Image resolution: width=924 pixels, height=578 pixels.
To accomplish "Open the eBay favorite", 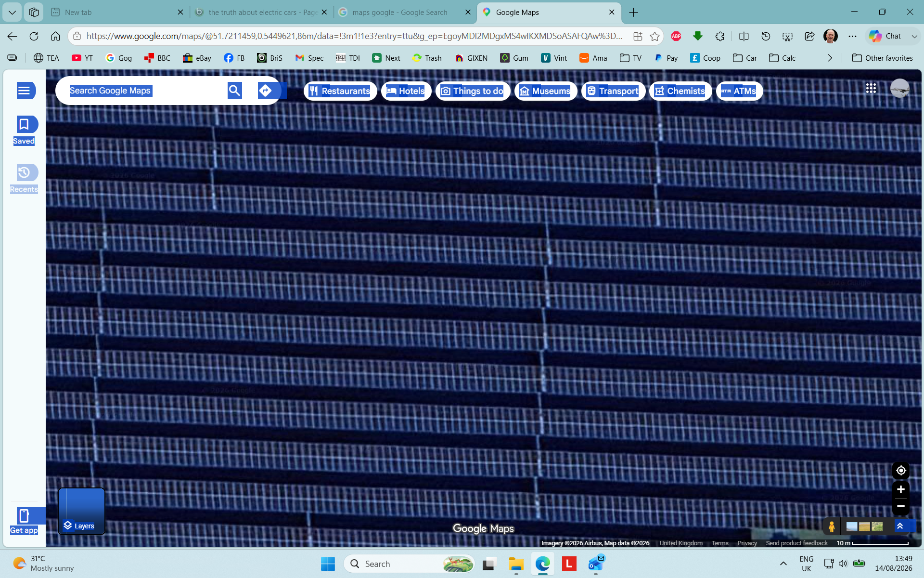I will pos(197,58).
